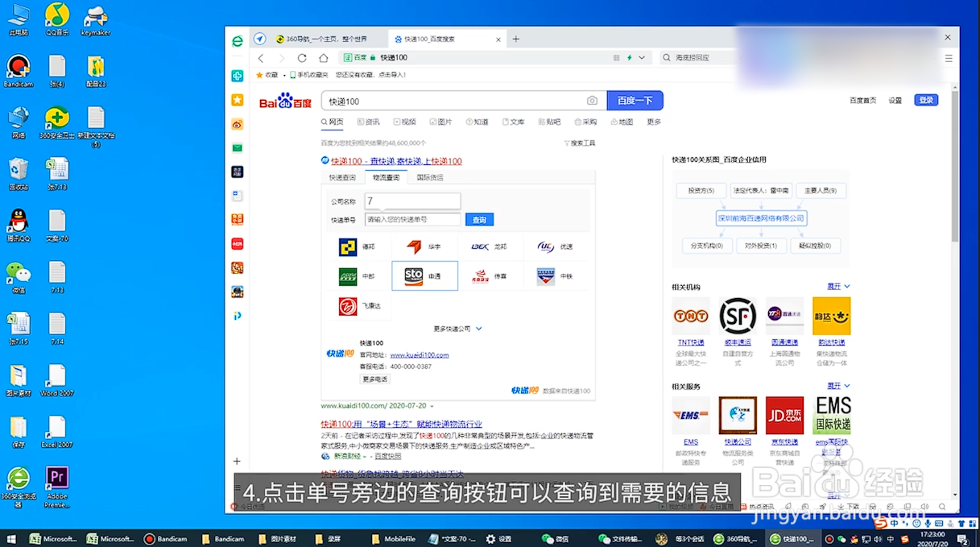Image resolution: width=980 pixels, height=547 pixels.
Task: Click the 公司名称 input field
Action: 412,201
